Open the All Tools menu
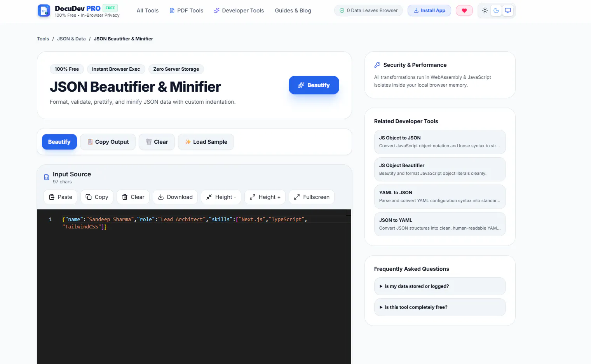This screenshot has width=591, height=364. coord(148,10)
